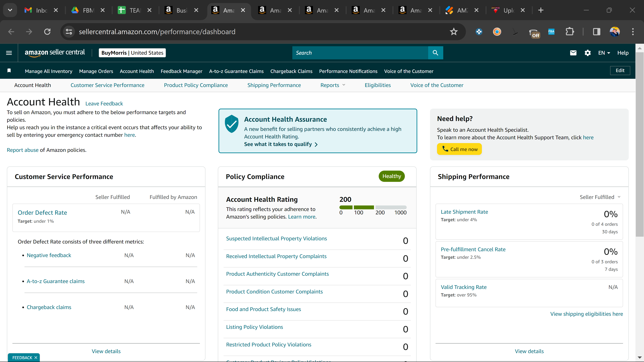Click the browser address bar URL
This screenshot has width=644, height=362.
pyautogui.click(x=157, y=32)
